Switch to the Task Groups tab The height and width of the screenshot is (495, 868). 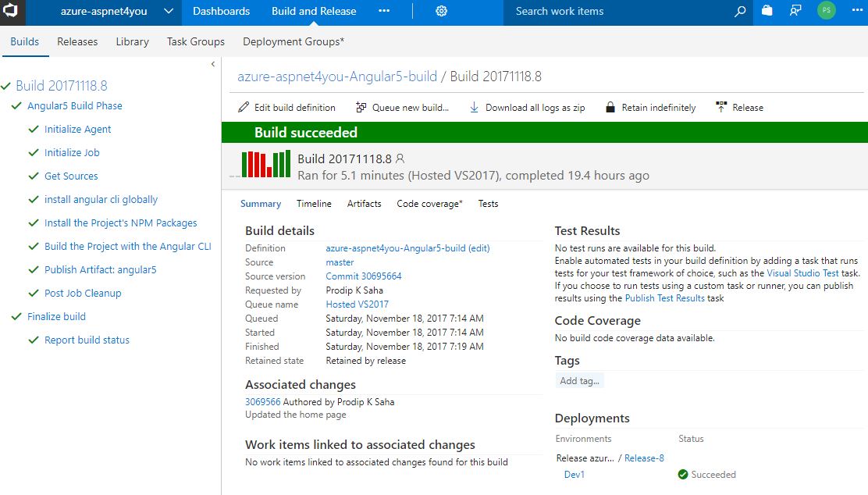click(196, 41)
